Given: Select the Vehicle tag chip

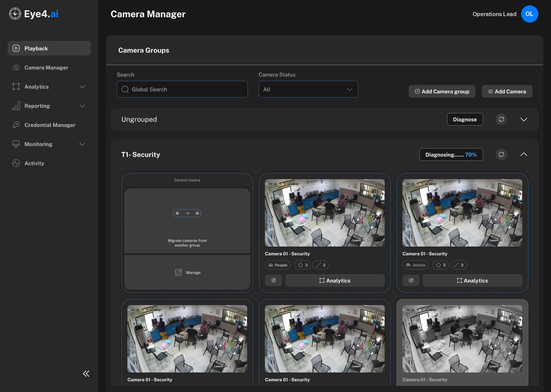Looking at the screenshot, I should [416, 265].
